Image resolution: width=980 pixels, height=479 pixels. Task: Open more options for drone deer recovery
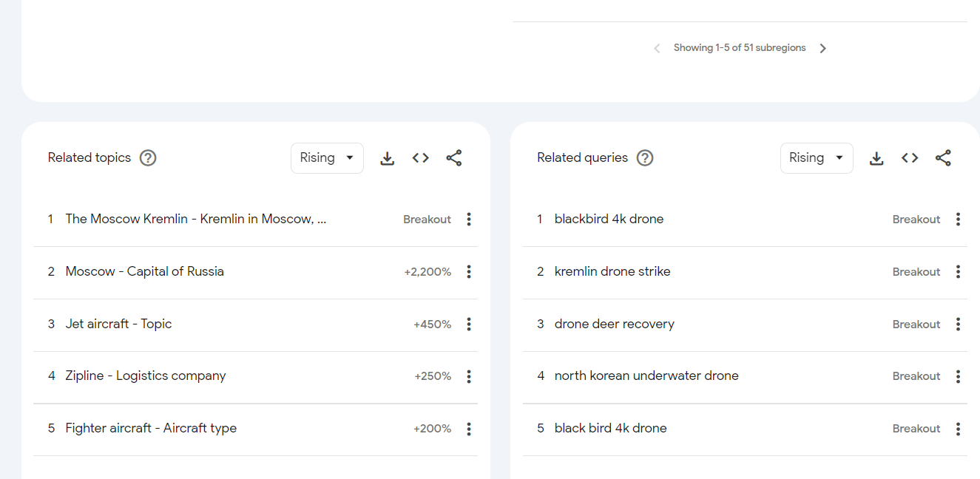click(958, 324)
